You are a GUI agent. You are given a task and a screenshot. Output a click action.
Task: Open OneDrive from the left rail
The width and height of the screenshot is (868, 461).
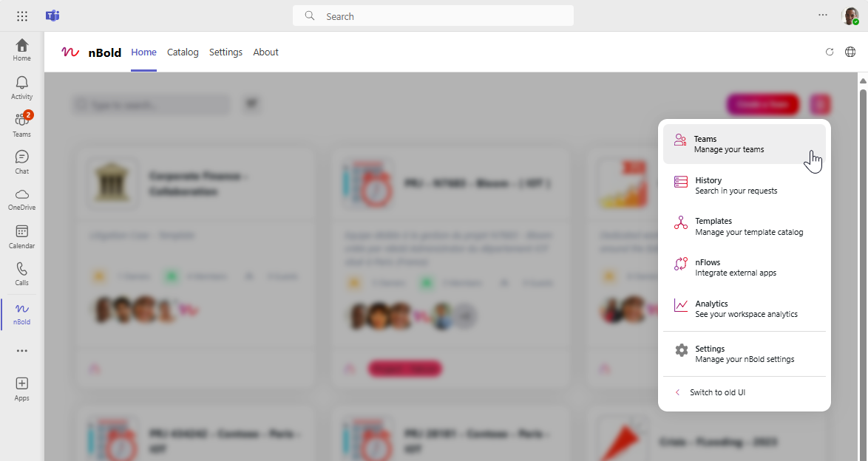pos(21,199)
